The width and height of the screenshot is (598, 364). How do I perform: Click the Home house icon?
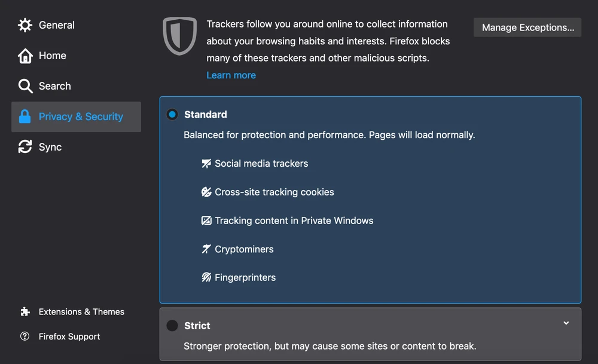click(25, 56)
